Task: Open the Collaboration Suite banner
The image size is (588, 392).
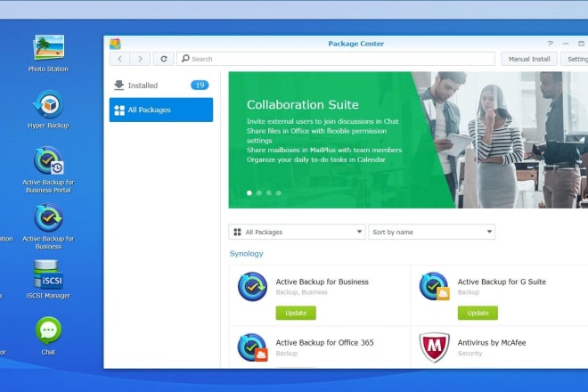Action: [408, 140]
